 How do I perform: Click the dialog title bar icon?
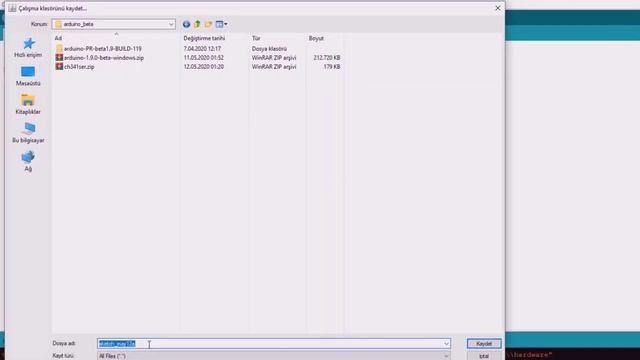pyautogui.click(x=12, y=8)
